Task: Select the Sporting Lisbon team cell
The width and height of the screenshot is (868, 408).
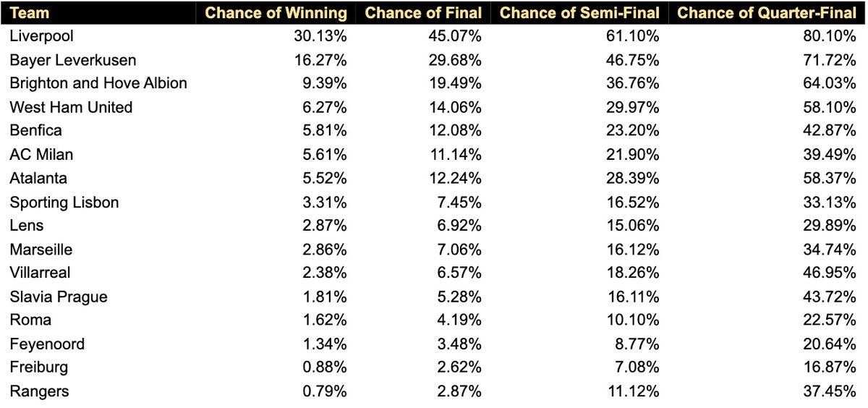Action: 64,202
